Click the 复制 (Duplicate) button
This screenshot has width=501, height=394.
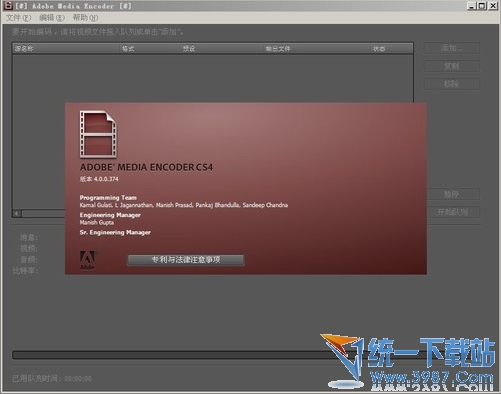point(452,66)
